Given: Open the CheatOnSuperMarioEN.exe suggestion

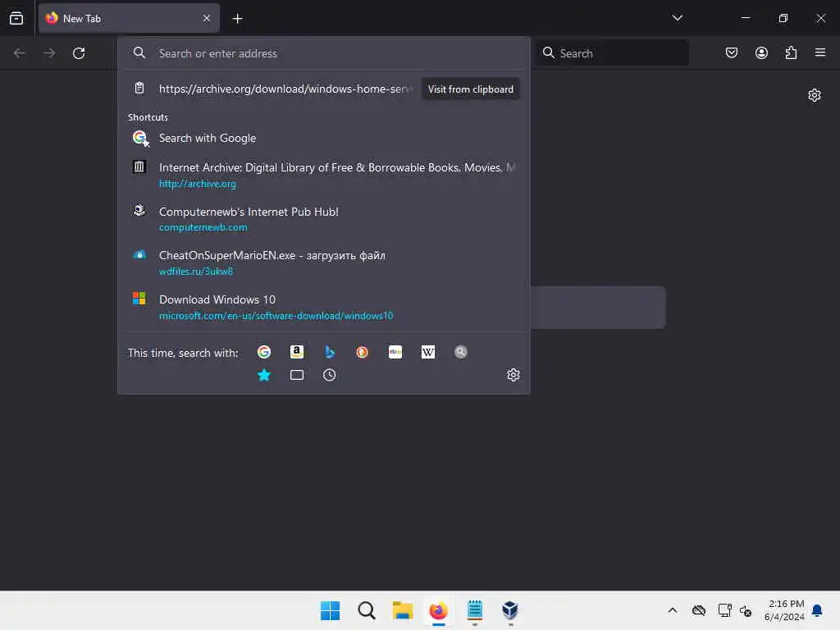Looking at the screenshot, I should 323,262.
